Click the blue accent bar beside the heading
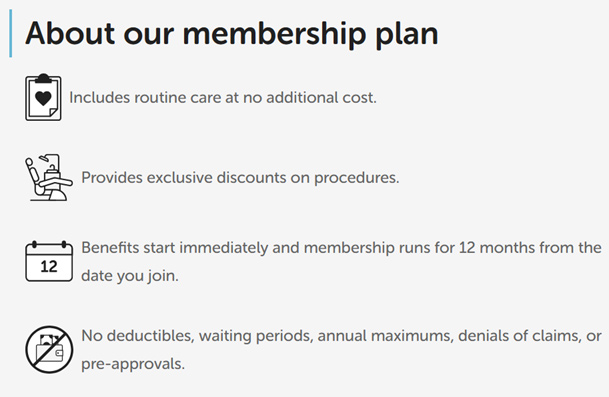 coord(10,33)
